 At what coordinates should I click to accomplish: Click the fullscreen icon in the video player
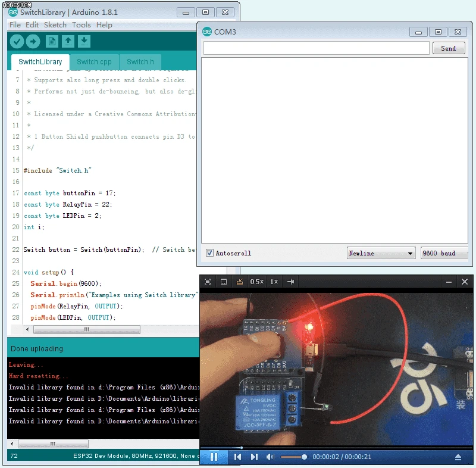pos(208,281)
